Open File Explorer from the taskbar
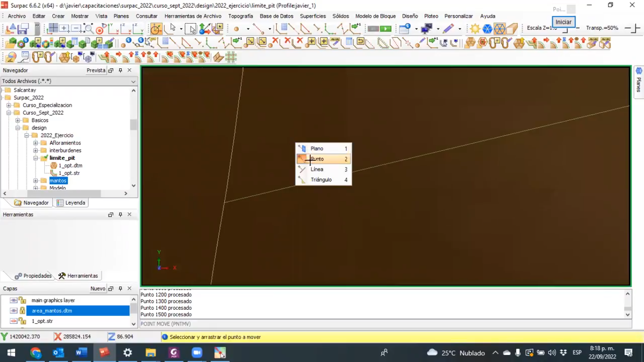This screenshot has height=362, width=644. click(150, 353)
